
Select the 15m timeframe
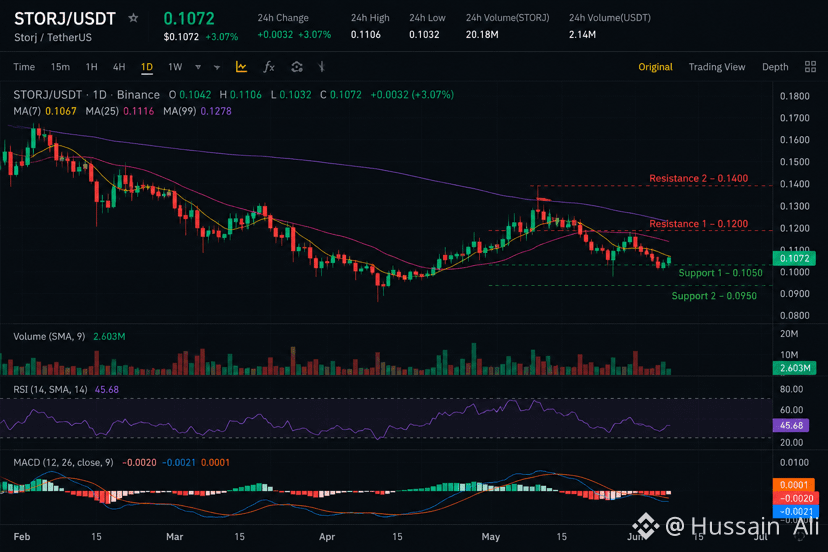(x=60, y=67)
